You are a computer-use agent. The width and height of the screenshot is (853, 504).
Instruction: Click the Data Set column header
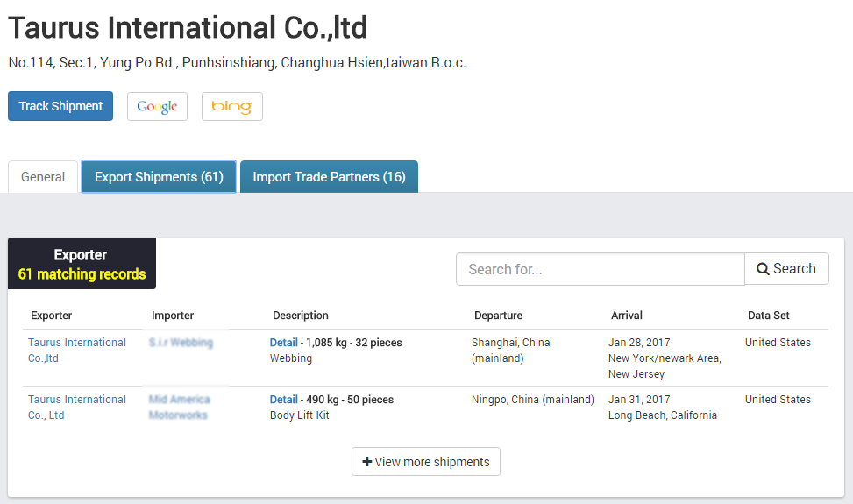click(769, 316)
